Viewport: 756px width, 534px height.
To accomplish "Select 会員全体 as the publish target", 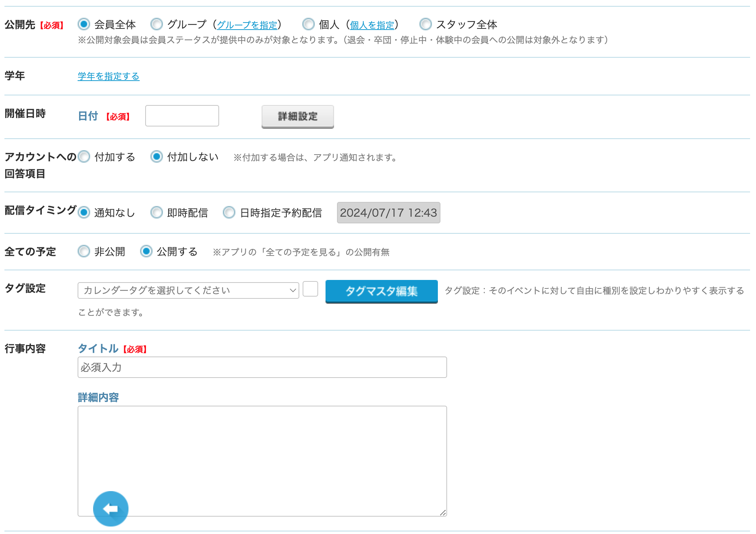I will coord(84,24).
